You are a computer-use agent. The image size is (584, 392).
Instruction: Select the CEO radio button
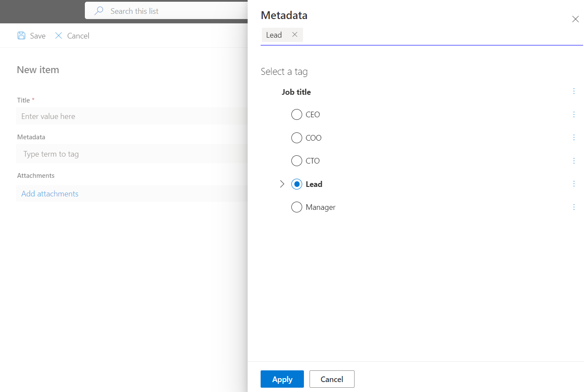pyautogui.click(x=297, y=114)
